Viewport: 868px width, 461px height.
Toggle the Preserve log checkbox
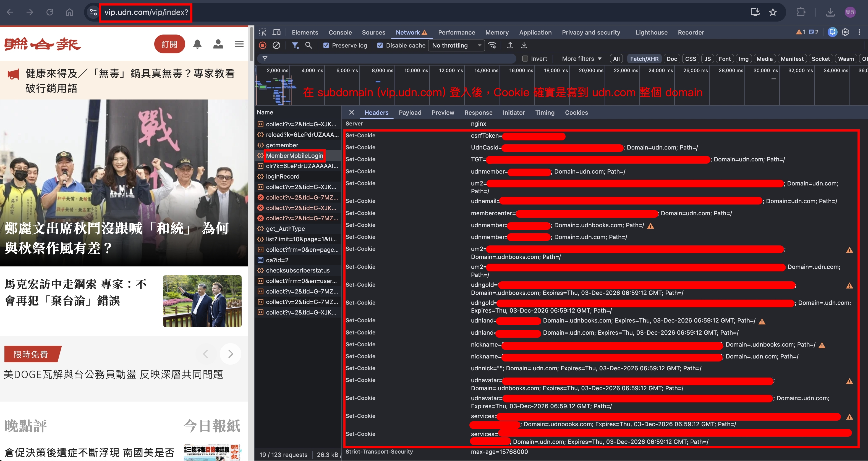point(326,46)
